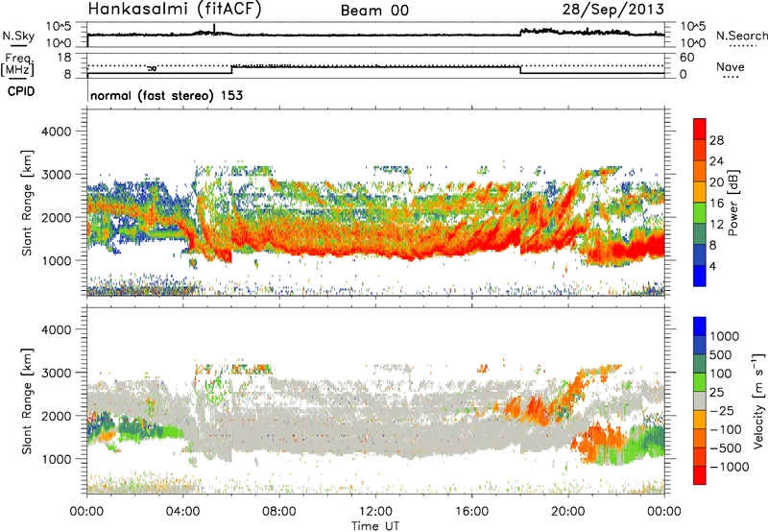Click the frequency step-up near 06:00
Screen dimensions: 768x532
click(231, 69)
